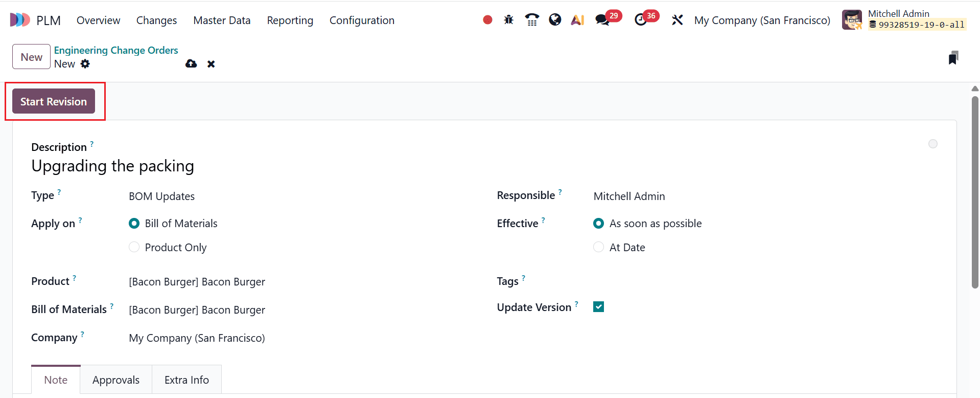Select At Date radio option
The height and width of the screenshot is (398, 980).
(x=598, y=247)
